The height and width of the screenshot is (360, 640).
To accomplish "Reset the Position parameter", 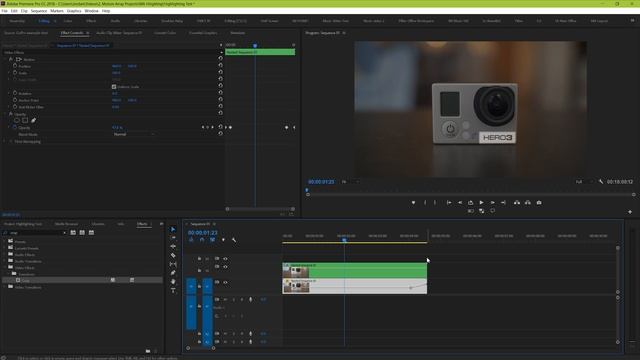I will [220, 65].
